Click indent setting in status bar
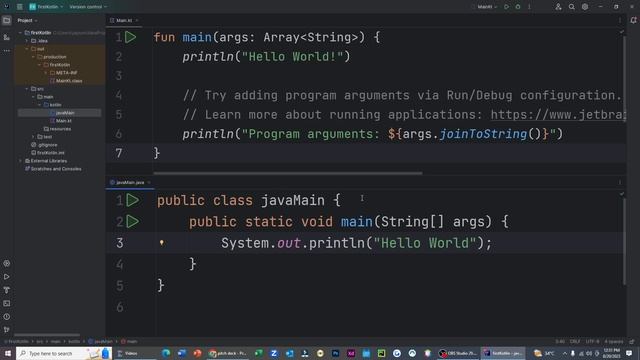The width and height of the screenshot is (640, 360). click(x=613, y=341)
